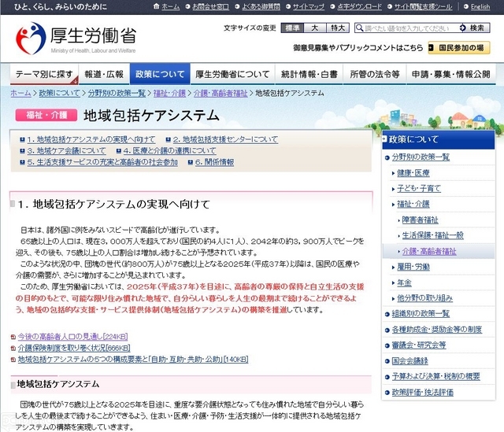Jump to 3. 地域ケア会議について anchor
The width and height of the screenshot is (504, 432).
pyautogui.click(x=66, y=150)
